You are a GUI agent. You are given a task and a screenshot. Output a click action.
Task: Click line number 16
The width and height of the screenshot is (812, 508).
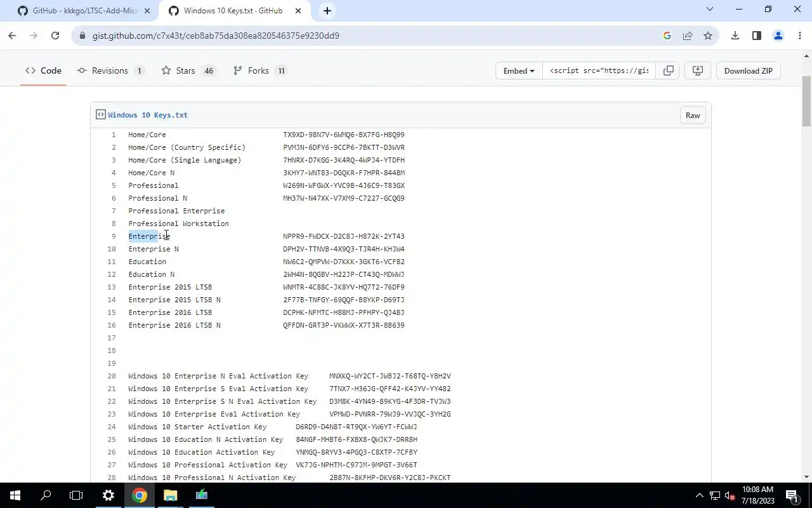point(112,325)
